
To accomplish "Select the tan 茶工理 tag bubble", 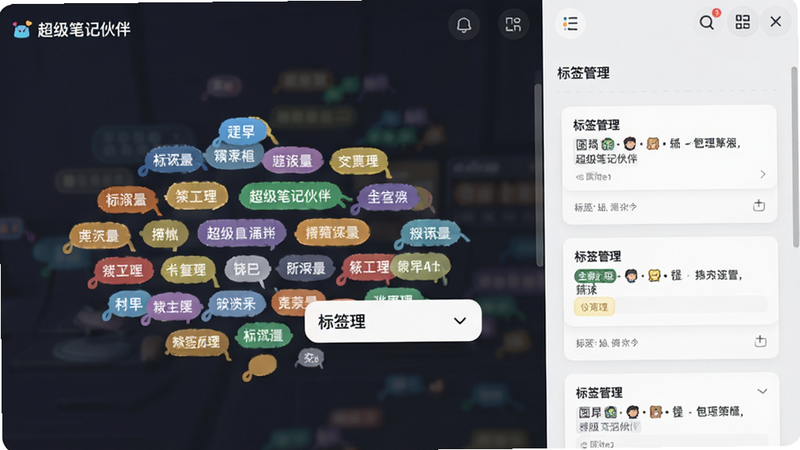I will [x=196, y=196].
